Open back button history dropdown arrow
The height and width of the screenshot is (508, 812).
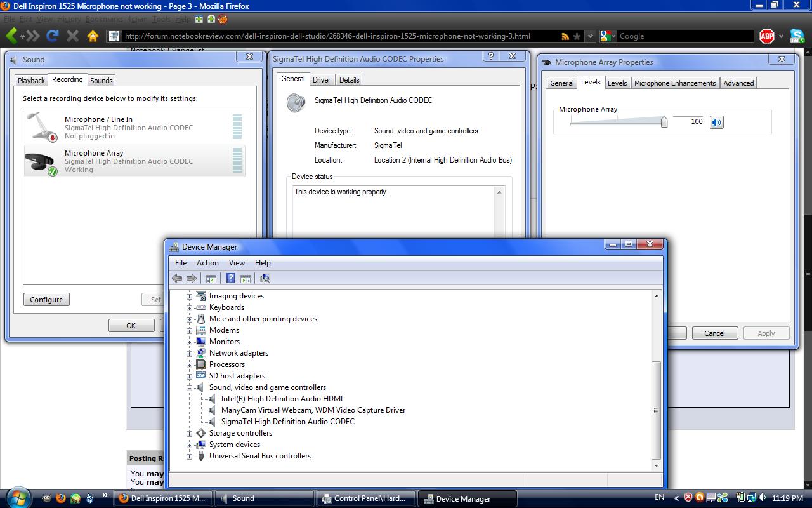[23, 36]
